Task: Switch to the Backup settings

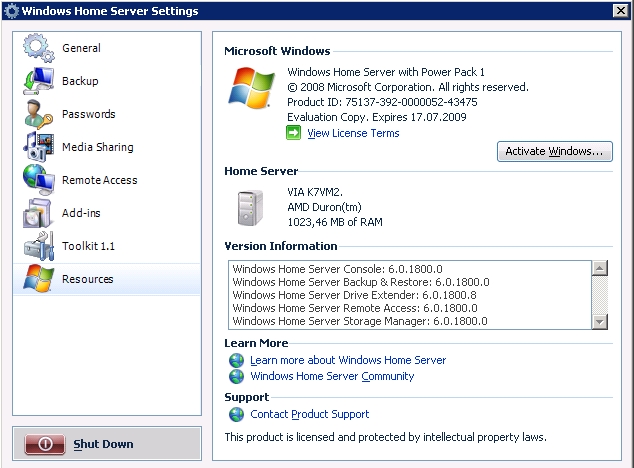Action: [x=107, y=81]
